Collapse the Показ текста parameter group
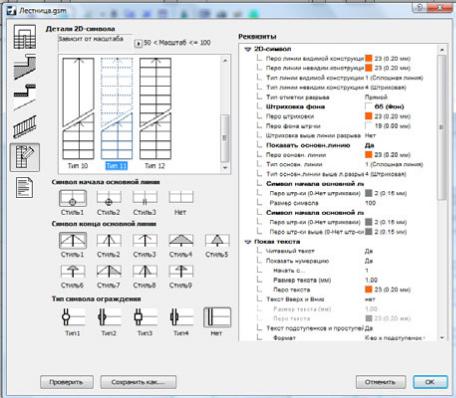This screenshot has width=456, height=398. (x=248, y=242)
